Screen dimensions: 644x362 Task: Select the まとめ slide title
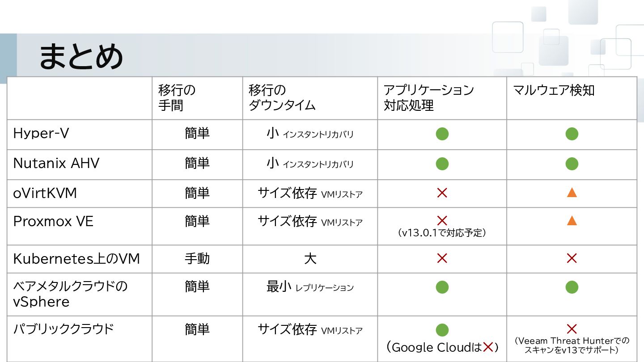pyautogui.click(x=80, y=57)
